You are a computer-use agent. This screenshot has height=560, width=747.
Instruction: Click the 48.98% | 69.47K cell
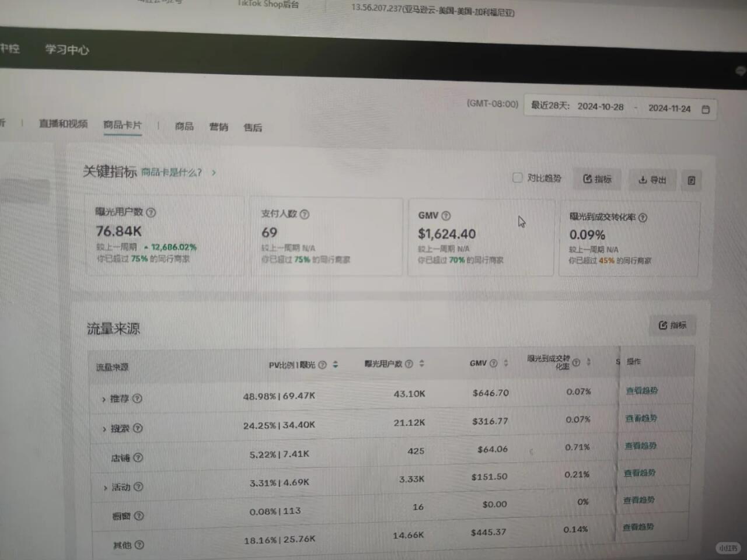pyautogui.click(x=279, y=396)
